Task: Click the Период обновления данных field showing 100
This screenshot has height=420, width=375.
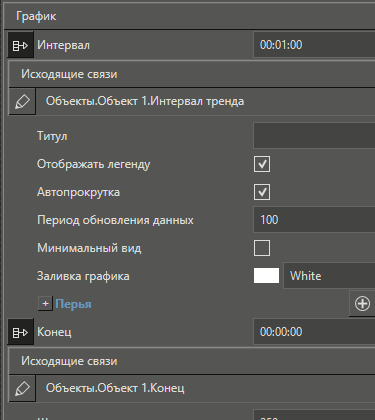Action: 314,220
